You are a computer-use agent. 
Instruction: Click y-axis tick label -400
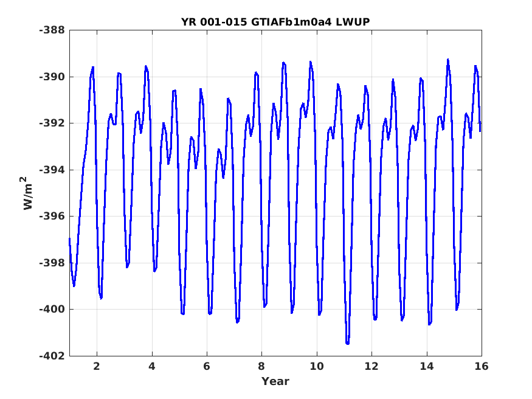[x=52, y=309]
